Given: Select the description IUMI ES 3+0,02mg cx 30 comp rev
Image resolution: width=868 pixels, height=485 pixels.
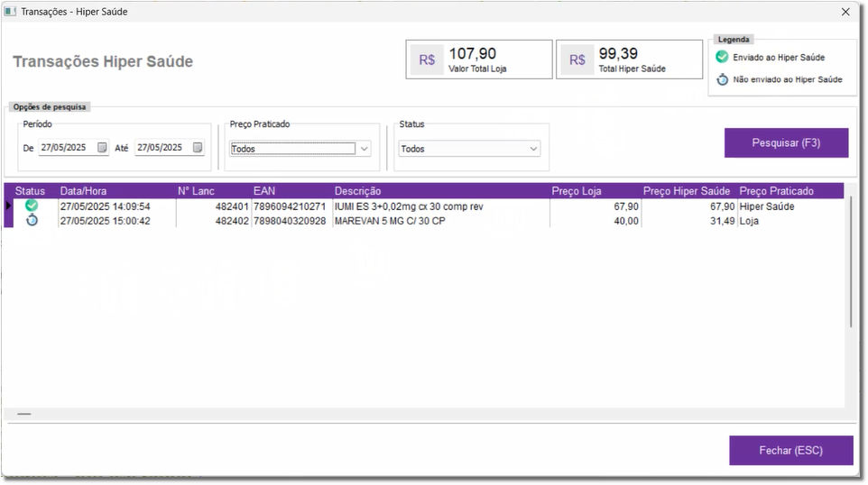Looking at the screenshot, I should [409, 206].
